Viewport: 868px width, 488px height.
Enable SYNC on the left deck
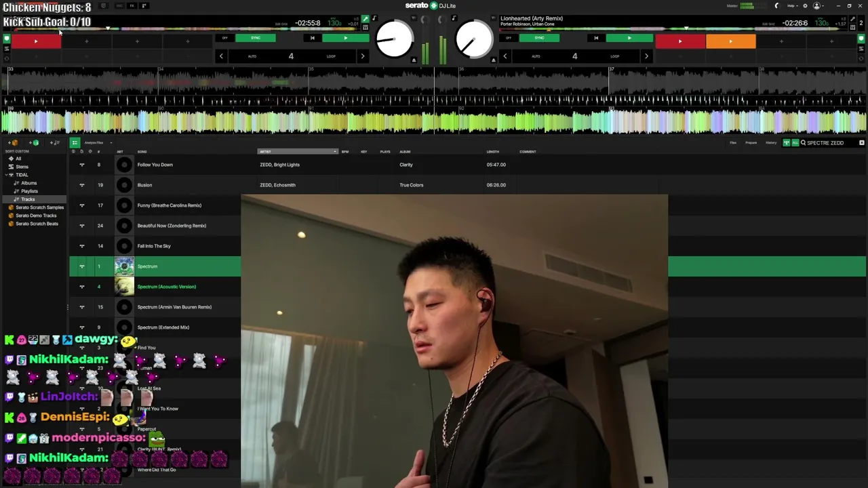point(256,38)
